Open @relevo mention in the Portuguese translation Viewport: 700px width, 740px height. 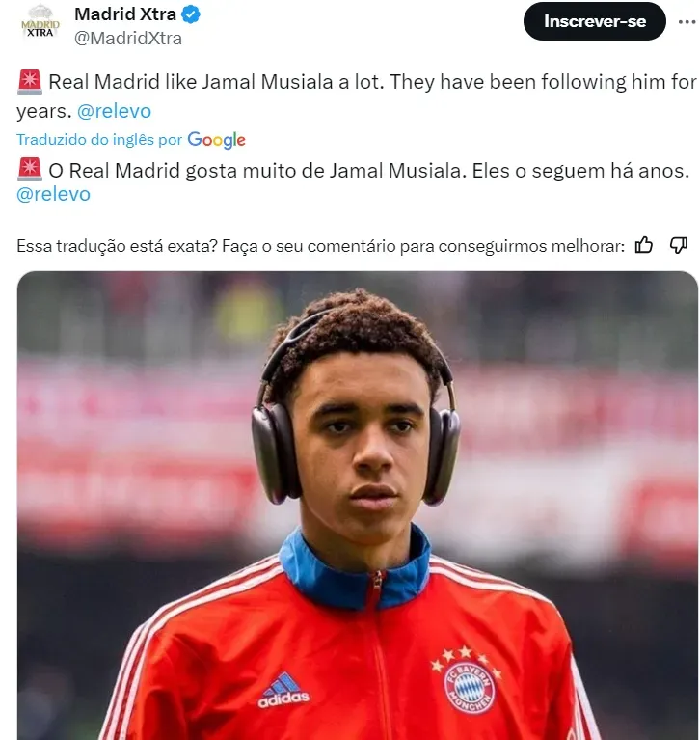[53, 194]
